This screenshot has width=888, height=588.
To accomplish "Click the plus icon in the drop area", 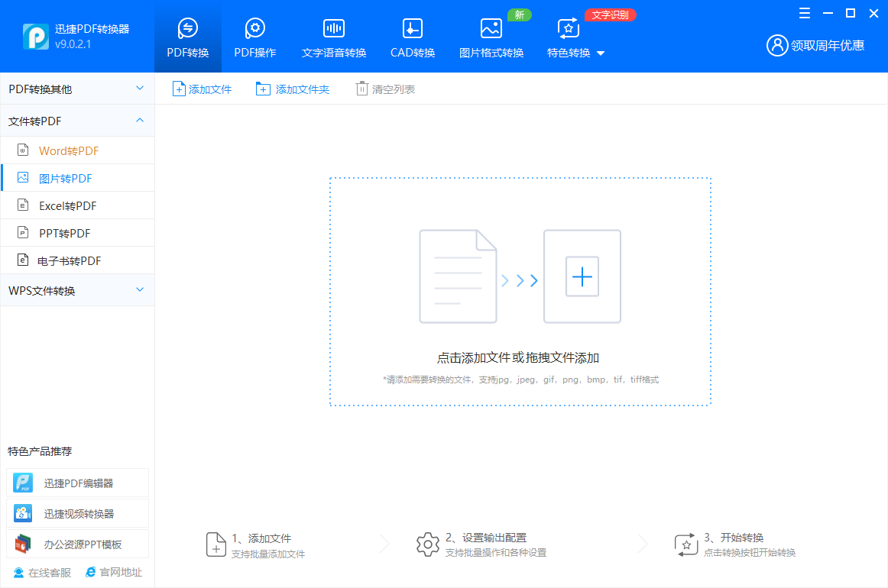I will pos(582,276).
